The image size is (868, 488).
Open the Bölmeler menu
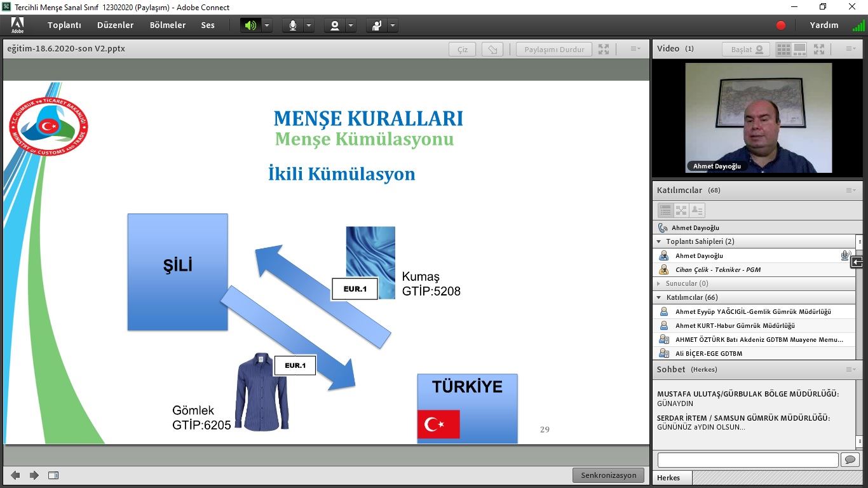coord(168,25)
